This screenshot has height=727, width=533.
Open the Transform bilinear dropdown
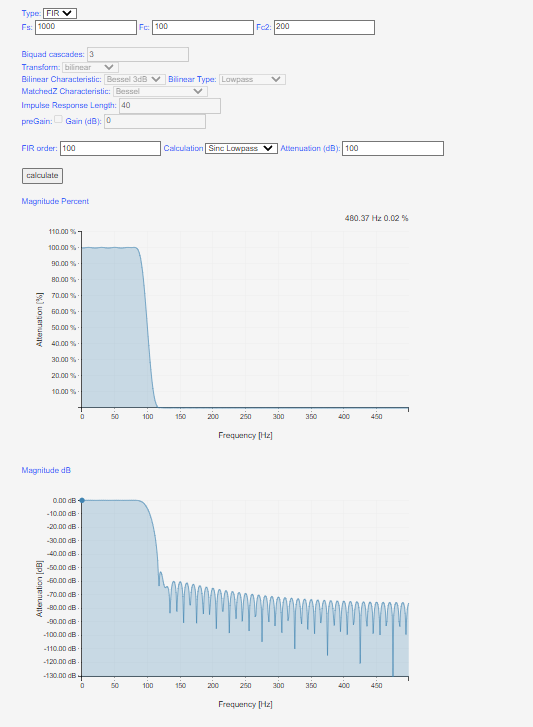click(x=90, y=67)
